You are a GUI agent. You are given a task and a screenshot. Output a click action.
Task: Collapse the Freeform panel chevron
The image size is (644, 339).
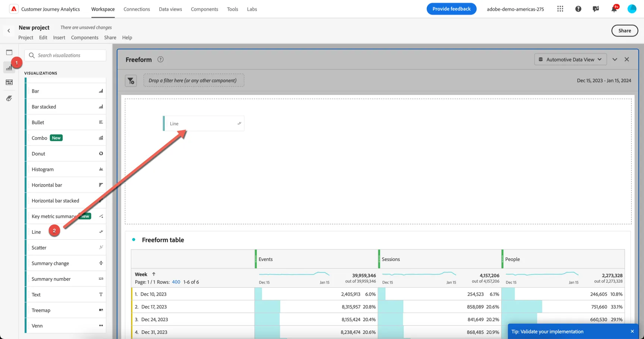click(615, 59)
